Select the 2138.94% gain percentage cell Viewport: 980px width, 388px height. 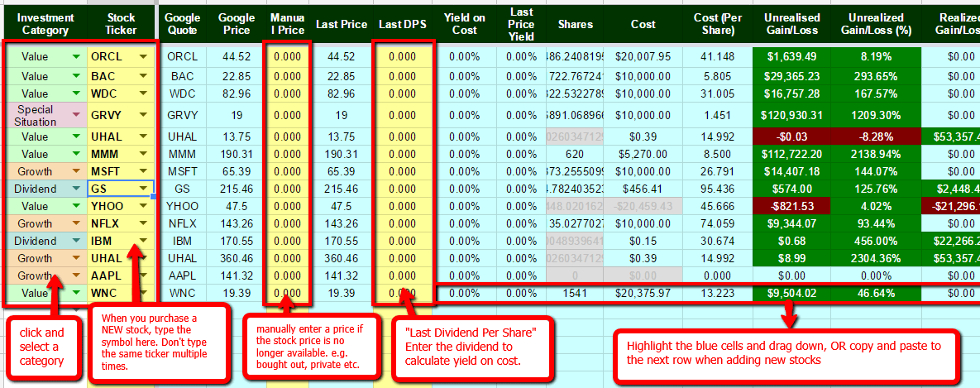pyautogui.click(x=876, y=154)
